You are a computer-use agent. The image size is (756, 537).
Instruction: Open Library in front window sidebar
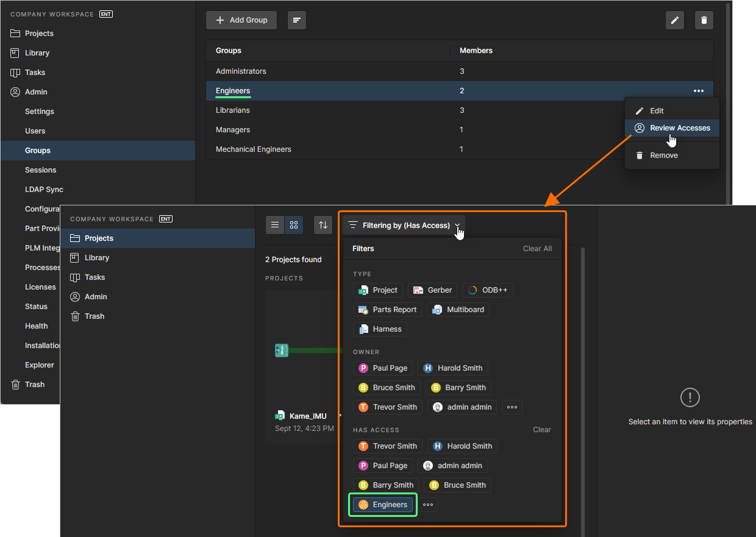coord(157,258)
